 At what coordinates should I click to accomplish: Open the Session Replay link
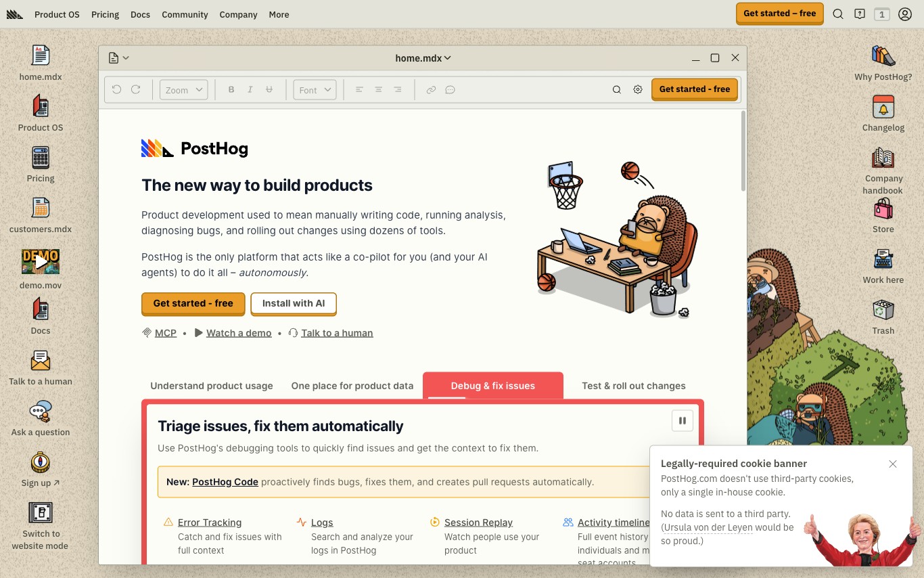coord(478,523)
